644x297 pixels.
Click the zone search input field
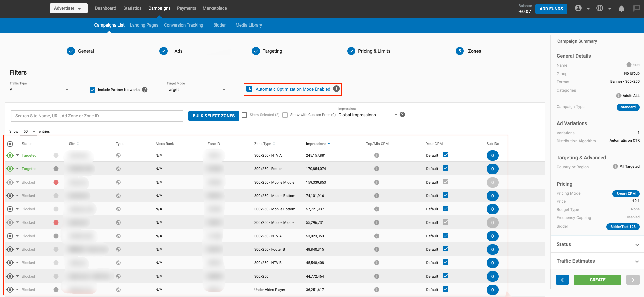(97, 116)
